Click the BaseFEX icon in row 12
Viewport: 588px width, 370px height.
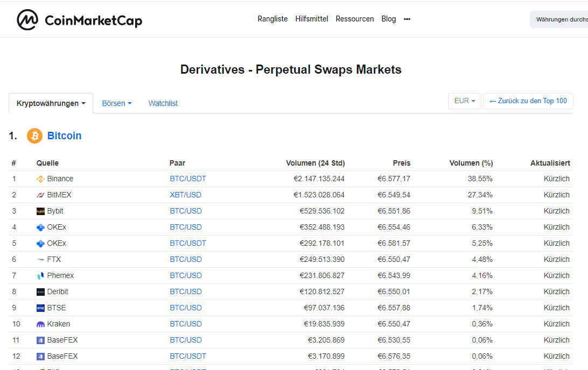40,356
